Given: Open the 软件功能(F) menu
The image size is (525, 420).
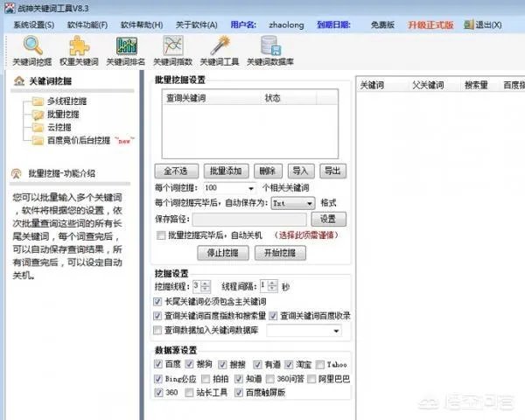Looking at the screenshot, I should click(x=87, y=24).
